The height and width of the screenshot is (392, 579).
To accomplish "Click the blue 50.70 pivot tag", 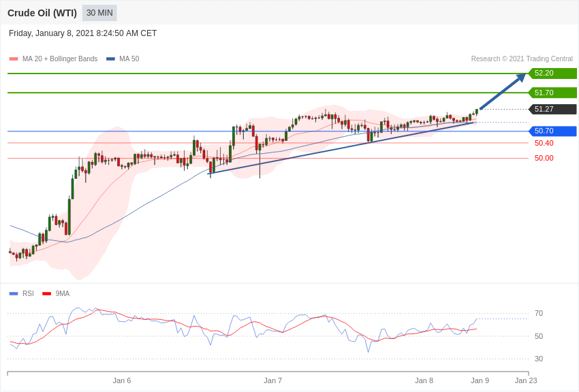I will pyautogui.click(x=552, y=131).
